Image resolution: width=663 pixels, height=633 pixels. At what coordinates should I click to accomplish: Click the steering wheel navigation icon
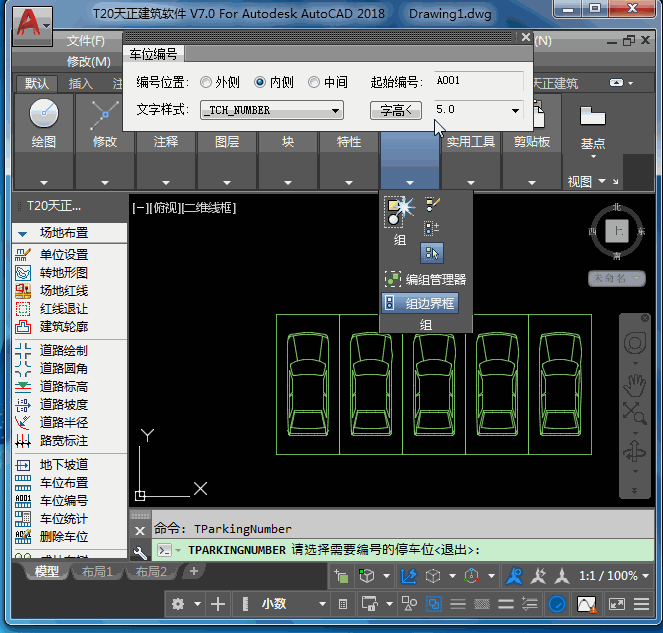(x=635, y=343)
